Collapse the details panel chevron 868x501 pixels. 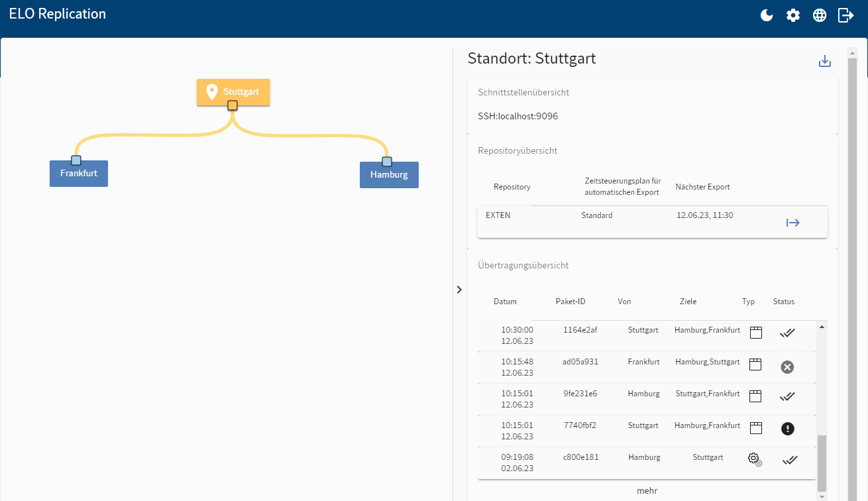click(459, 290)
